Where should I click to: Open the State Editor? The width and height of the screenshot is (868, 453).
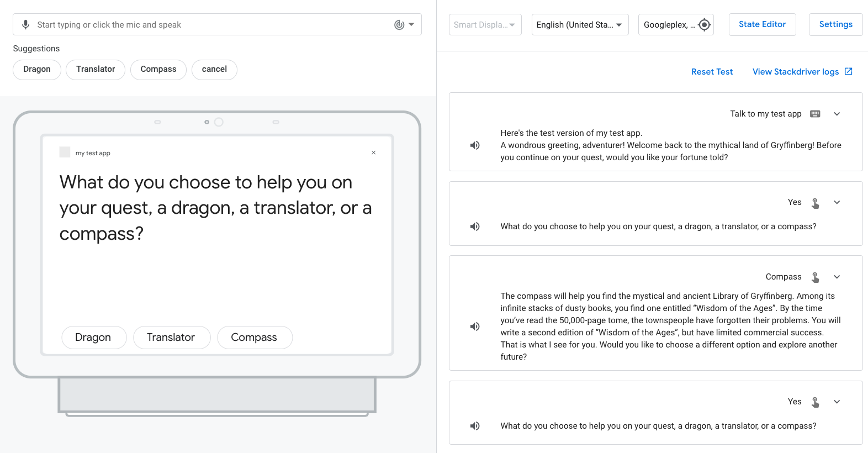[x=762, y=24]
